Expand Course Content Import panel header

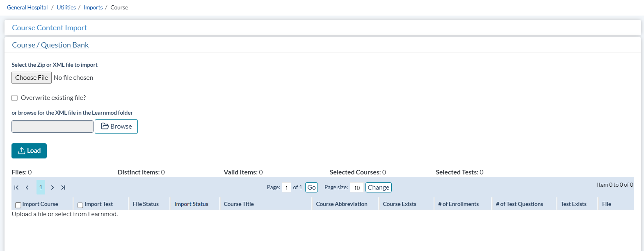pos(49,28)
